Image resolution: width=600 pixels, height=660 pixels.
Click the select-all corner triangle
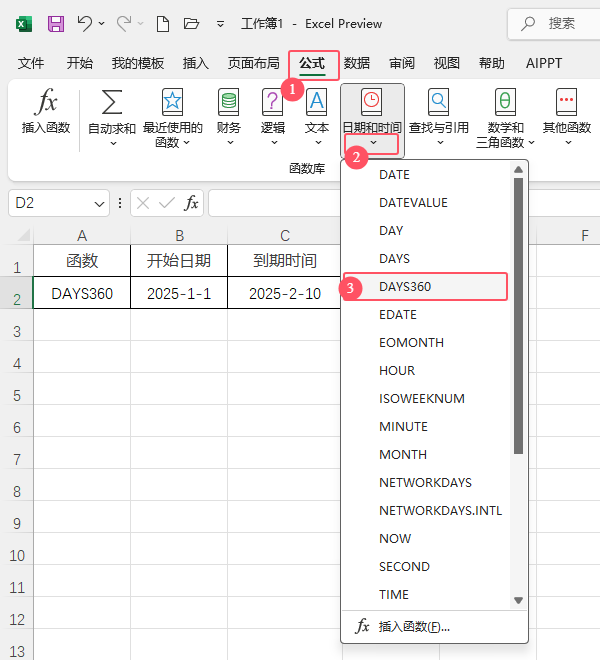point(24,235)
